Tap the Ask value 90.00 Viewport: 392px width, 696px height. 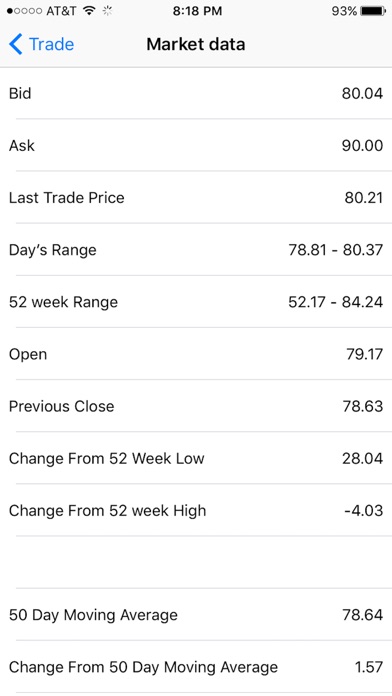(362, 146)
